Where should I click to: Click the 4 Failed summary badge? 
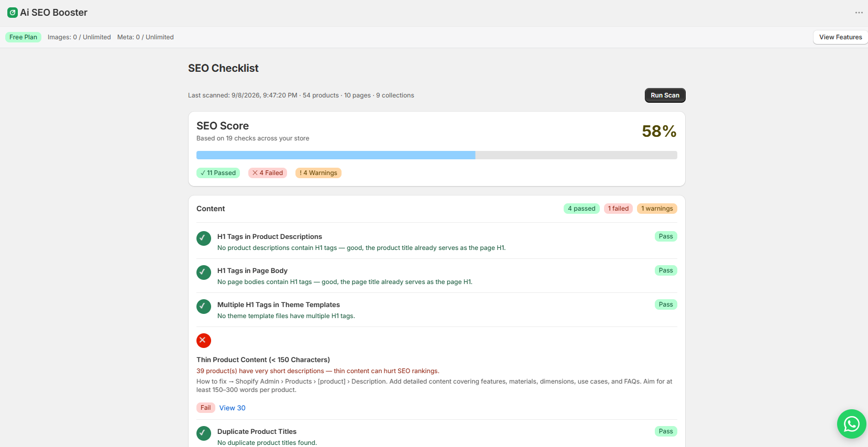click(x=268, y=173)
